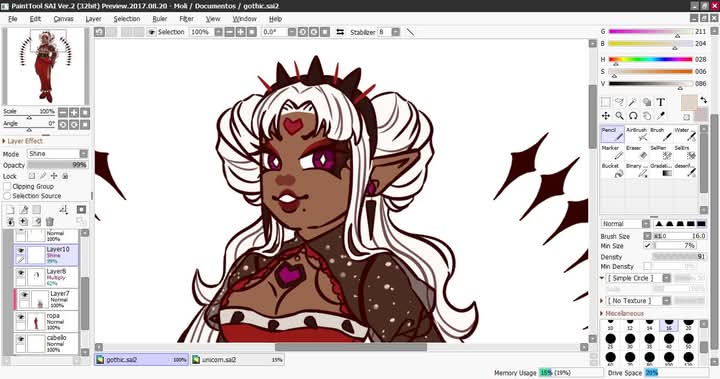Select the AirBrush tool
720x379 pixels.
tap(636, 134)
